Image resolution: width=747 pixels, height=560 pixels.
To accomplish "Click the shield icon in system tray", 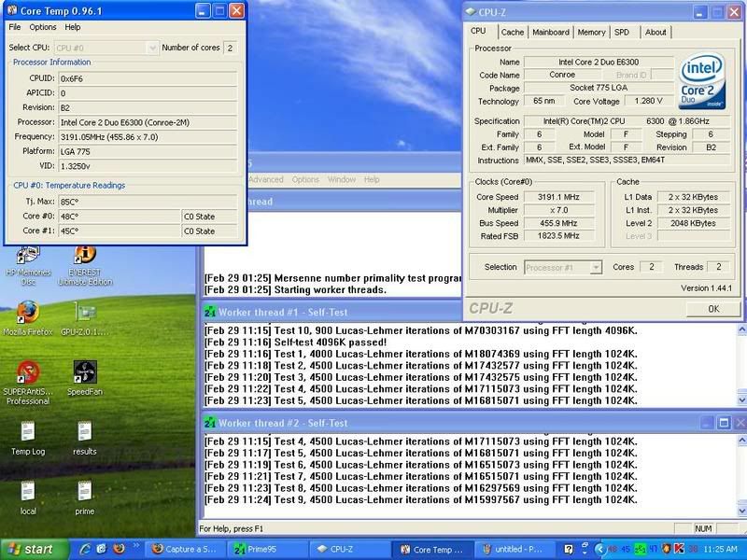I will pos(667,550).
